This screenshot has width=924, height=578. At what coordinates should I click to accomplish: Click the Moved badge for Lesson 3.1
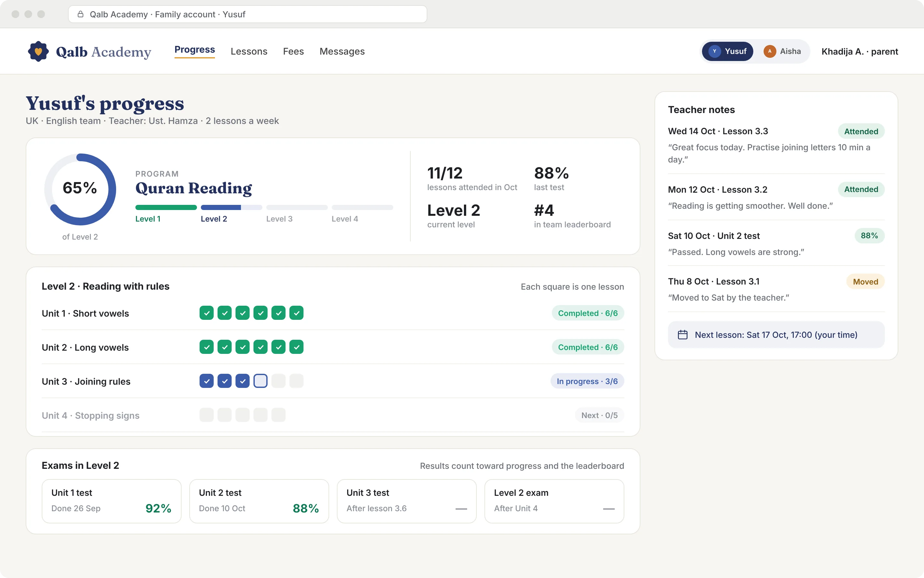pyautogui.click(x=866, y=282)
